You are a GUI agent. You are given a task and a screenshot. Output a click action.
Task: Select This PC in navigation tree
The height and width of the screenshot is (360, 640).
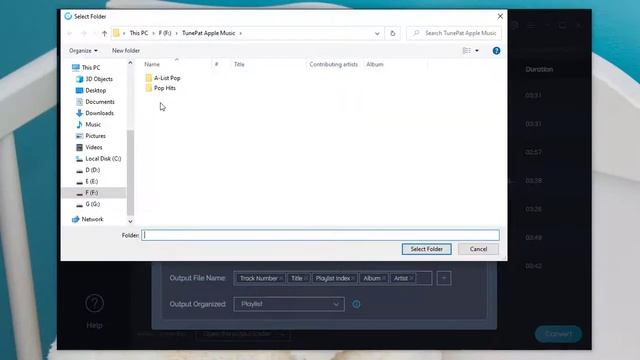coord(86,68)
